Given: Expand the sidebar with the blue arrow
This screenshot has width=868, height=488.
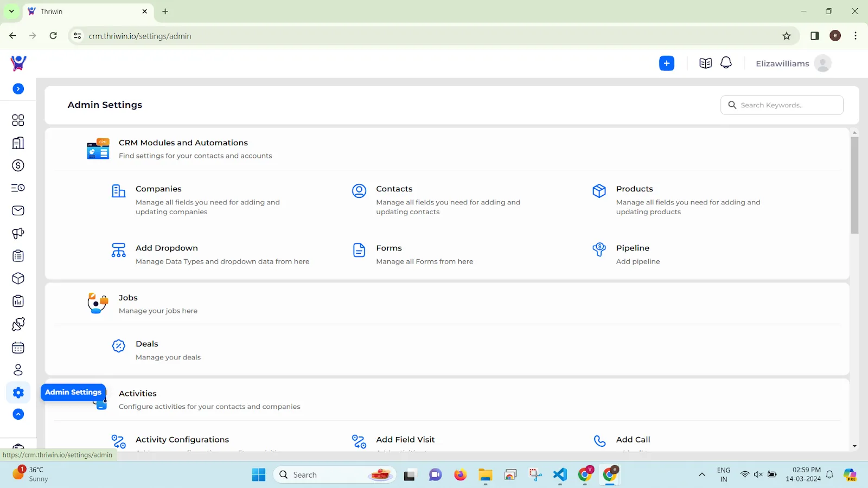Looking at the screenshot, I should 18,89.
